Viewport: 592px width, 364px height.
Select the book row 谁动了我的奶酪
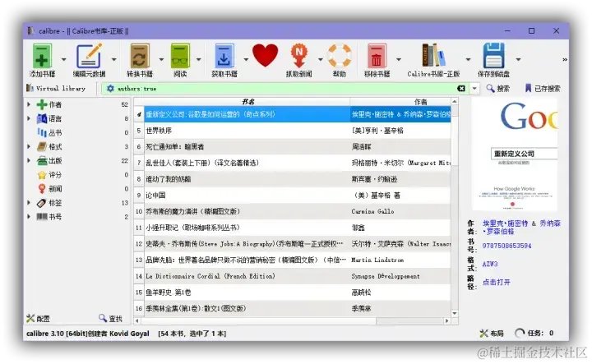click(x=293, y=179)
